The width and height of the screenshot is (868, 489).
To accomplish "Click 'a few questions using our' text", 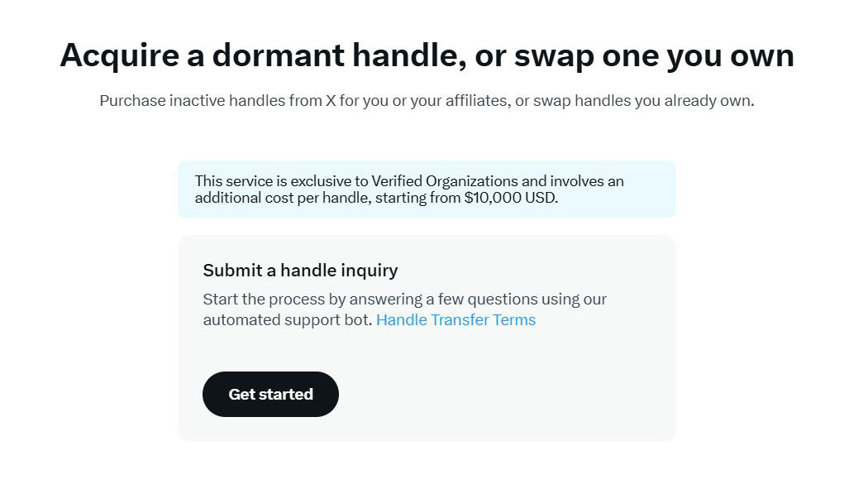I will click(x=517, y=299).
